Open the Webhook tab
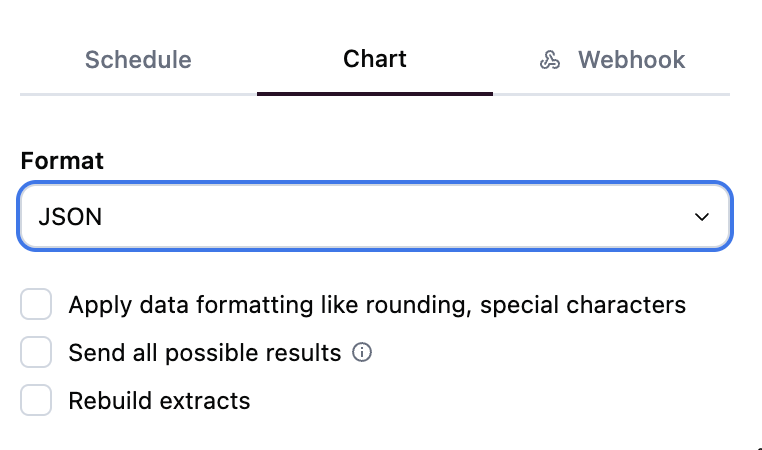This screenshot has width=762, height=450. click(612, 59)
